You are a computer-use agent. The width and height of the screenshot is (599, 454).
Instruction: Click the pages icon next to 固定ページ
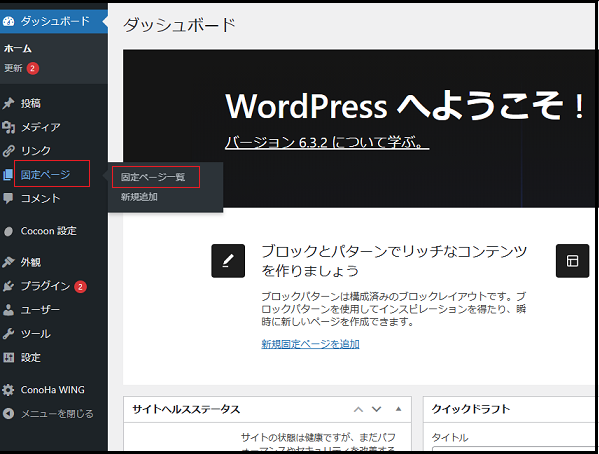click(8, 175)
